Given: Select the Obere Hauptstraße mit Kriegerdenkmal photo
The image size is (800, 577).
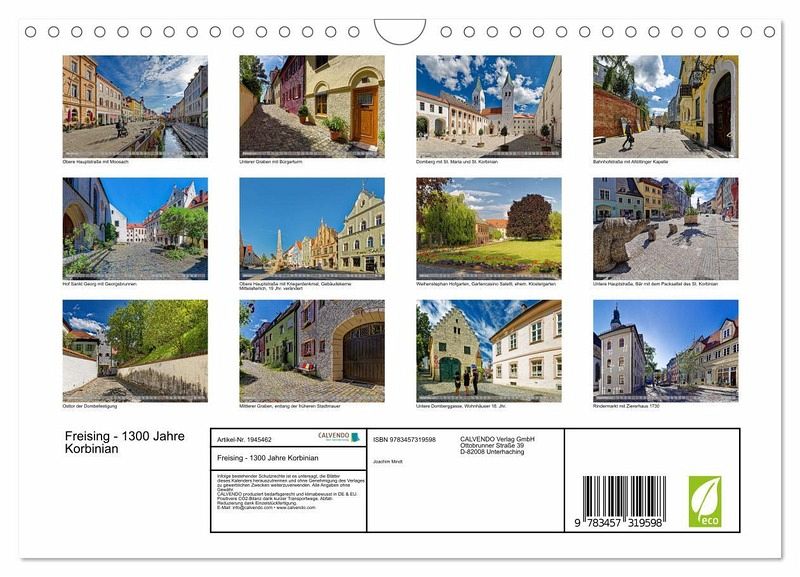Looking at the screenshot, I should click(312, 228).
